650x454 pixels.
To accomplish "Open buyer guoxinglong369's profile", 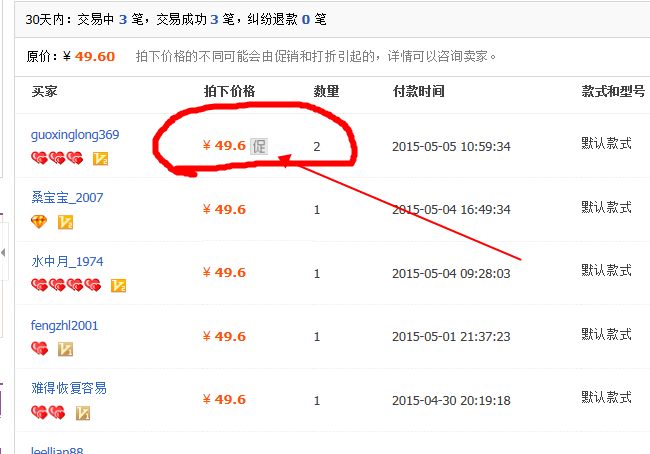I will [x=76, y=134].
